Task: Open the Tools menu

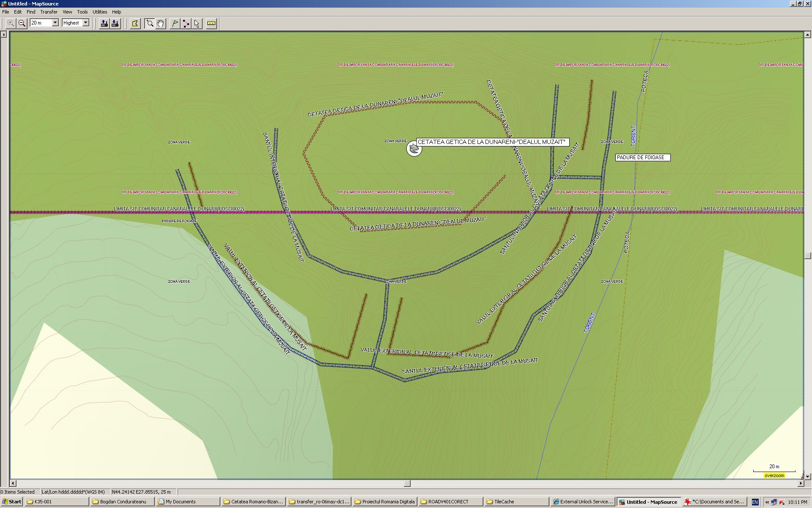Action: pos(82,12)
